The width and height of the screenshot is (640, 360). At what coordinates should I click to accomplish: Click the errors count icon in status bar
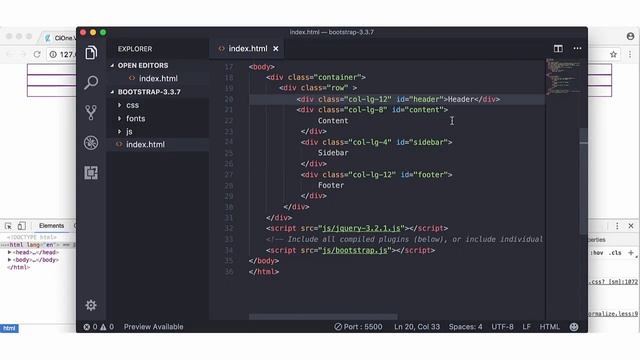(87, 327)
